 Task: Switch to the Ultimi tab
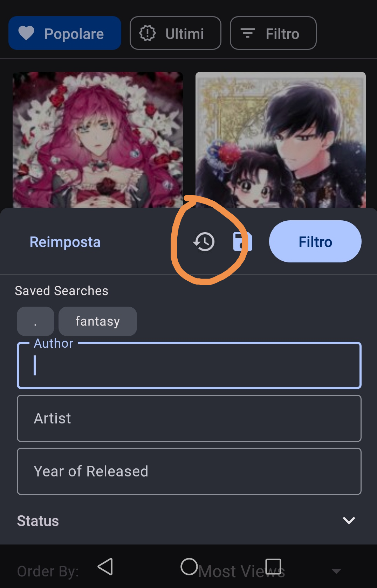click(x=175, y=33)
